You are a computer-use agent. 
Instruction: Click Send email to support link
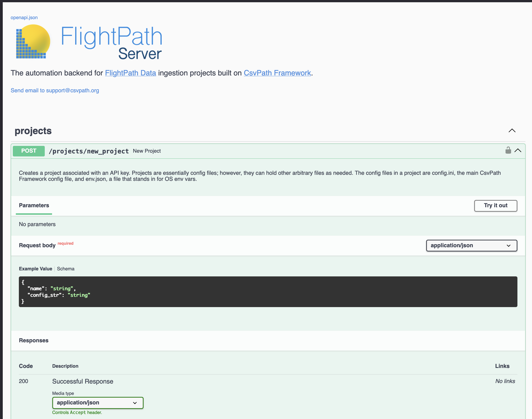pos(55,91)
